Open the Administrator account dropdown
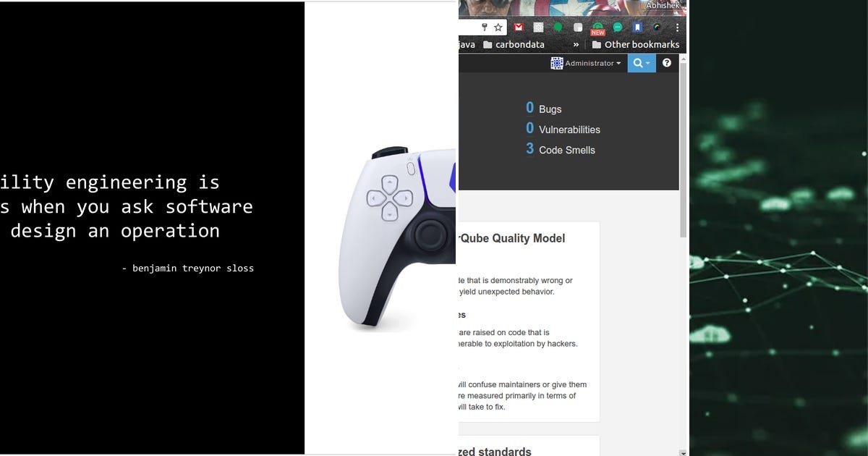The width and height of the screenshot is (868, 456). coord(586,63)
